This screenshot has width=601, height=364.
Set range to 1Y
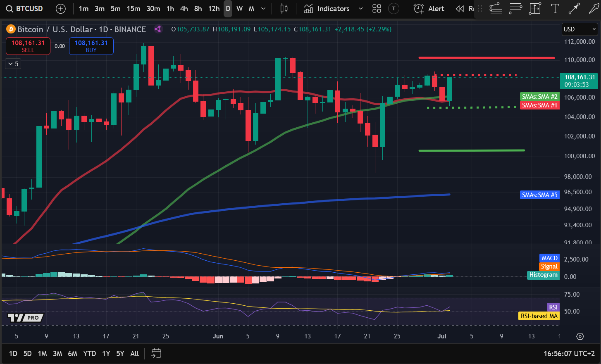106,354
